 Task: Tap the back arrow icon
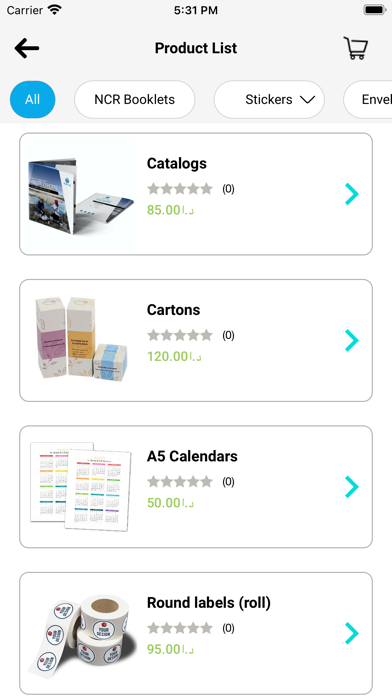pyautogui.click(x=27, y=48)
